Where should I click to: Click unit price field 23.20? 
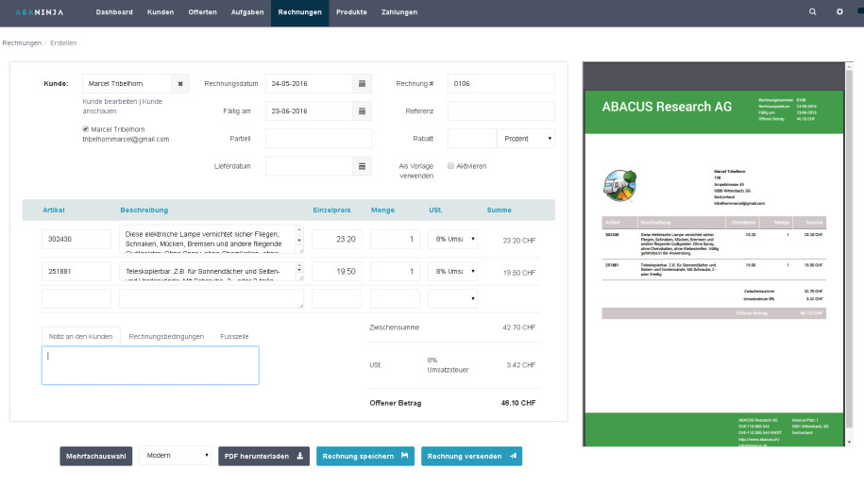coord(337,239)
